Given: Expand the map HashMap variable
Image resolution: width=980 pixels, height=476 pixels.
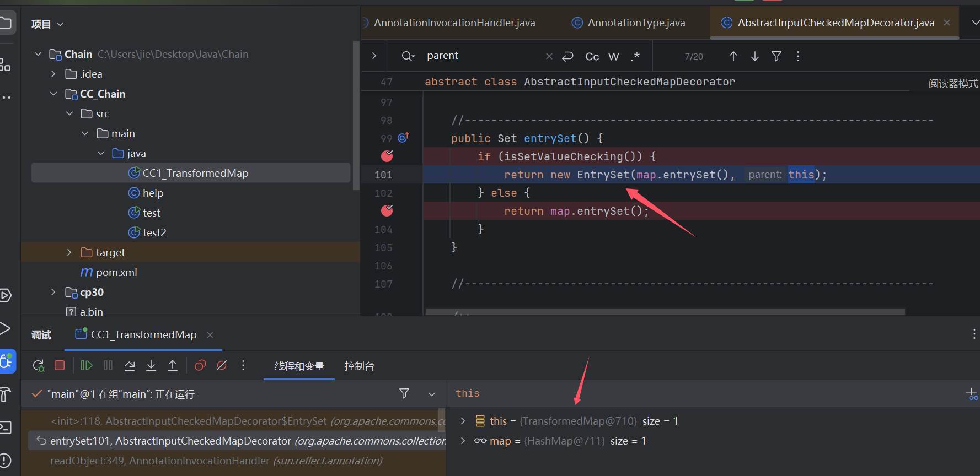Looking at the screenshot, I should 463,441.
